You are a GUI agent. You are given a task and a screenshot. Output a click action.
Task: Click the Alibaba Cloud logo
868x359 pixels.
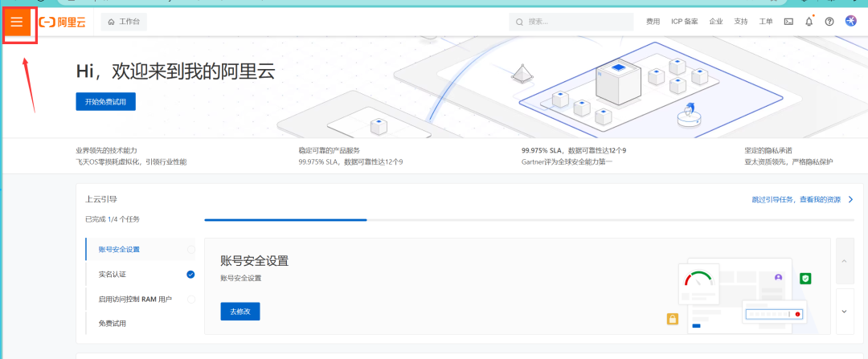tap(62, 22)
